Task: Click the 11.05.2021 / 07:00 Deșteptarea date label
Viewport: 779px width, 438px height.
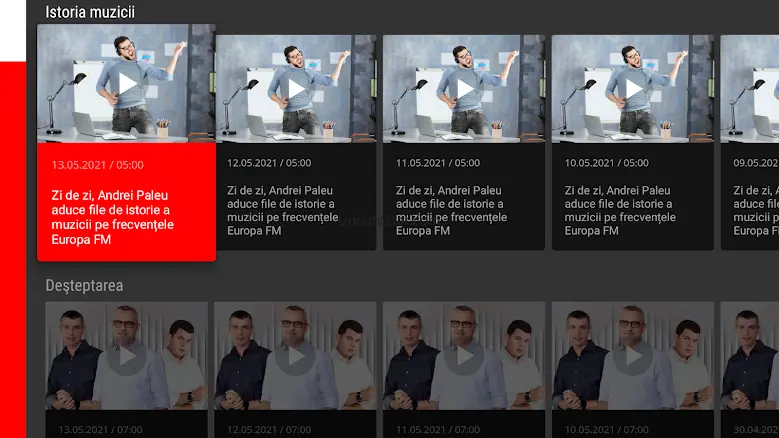Action: click(x=438, y=430)
